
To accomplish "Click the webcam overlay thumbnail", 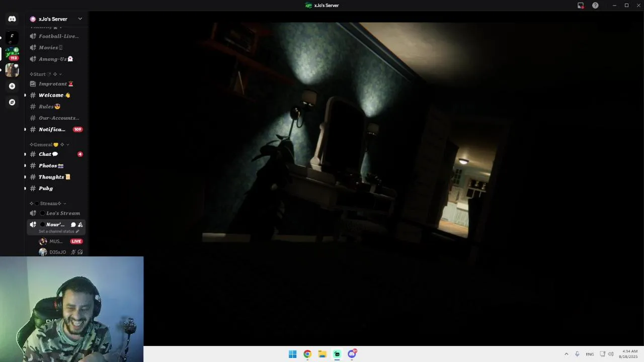I will point(71,309).
